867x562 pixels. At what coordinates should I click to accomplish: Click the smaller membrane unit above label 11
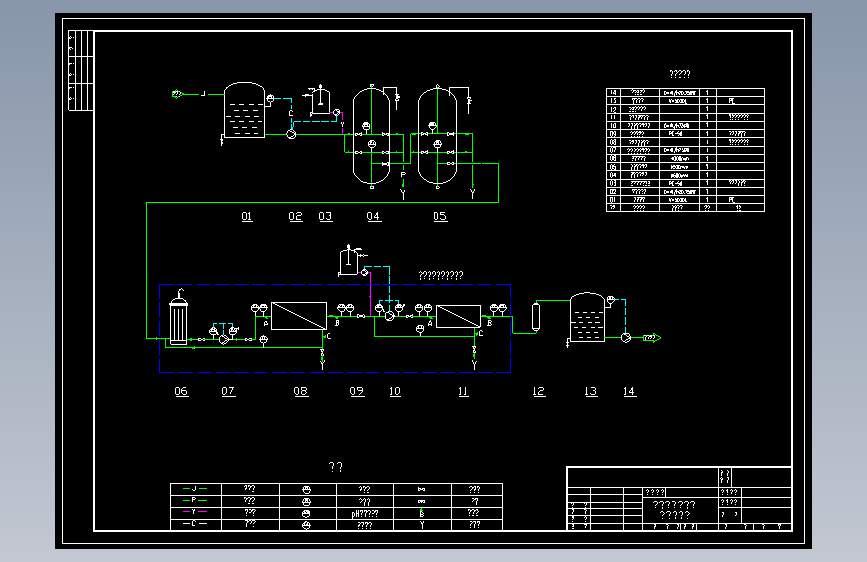[458, 316]
